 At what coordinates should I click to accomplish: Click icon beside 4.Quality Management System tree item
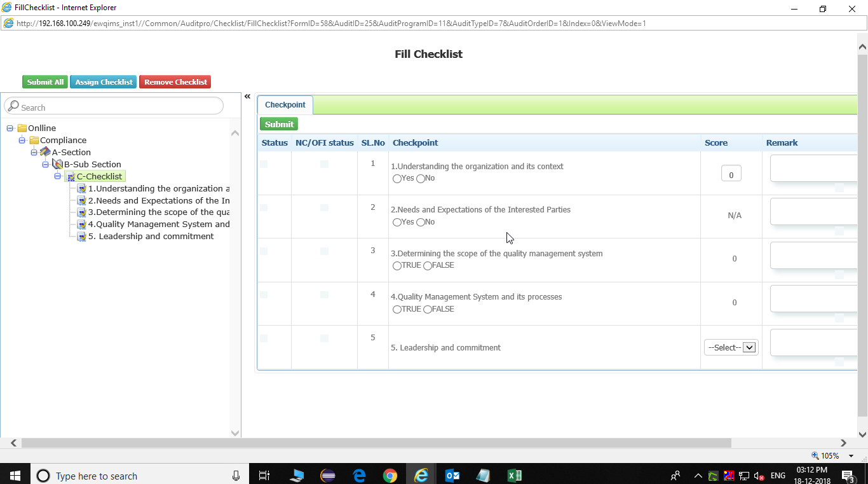(x=82, y=225)
